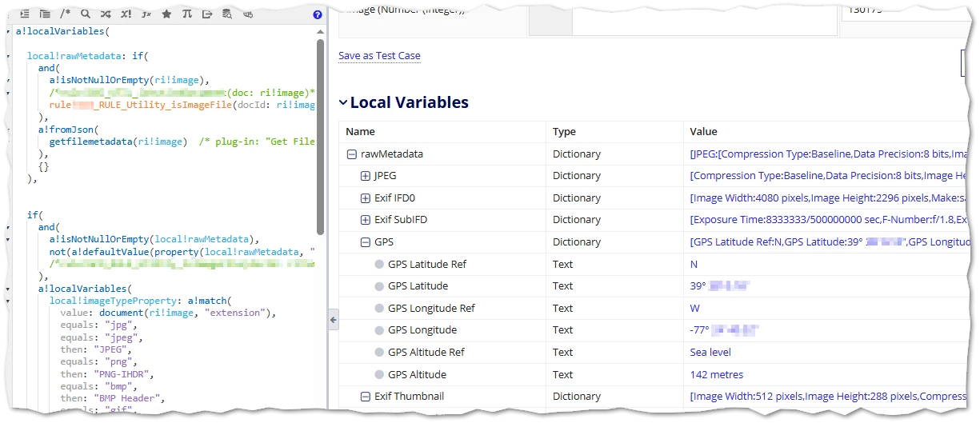Viewport: 980px width, 423px height.
Task: Click the 142 metres value
Action: coord(716,374)
